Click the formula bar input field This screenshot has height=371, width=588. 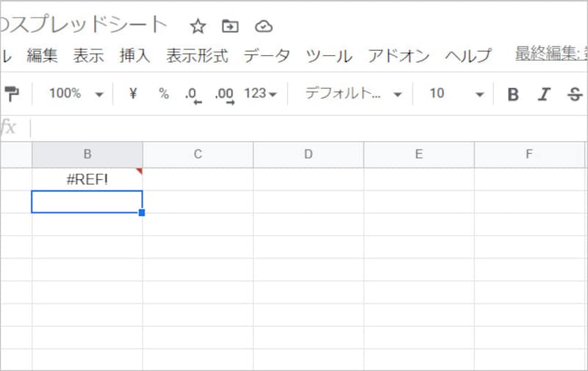[294, 128]
